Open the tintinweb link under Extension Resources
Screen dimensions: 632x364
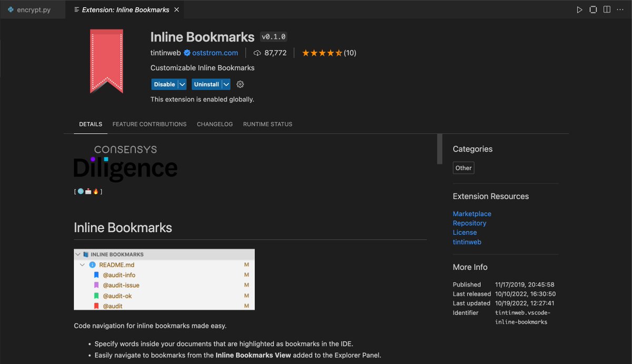467,242
